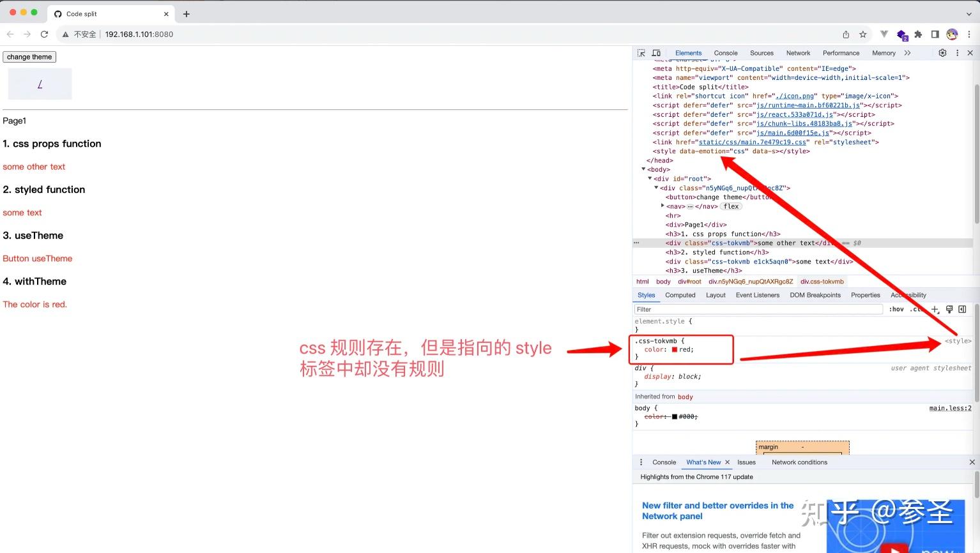Toggle the flex badge on nav
980x553 pixels.
[x=731, y=206]
